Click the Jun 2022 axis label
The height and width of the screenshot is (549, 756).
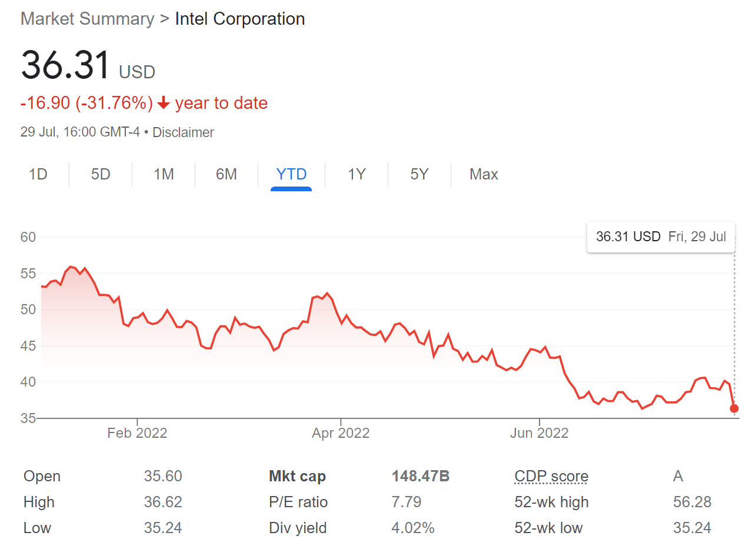(x=539, y=434)
